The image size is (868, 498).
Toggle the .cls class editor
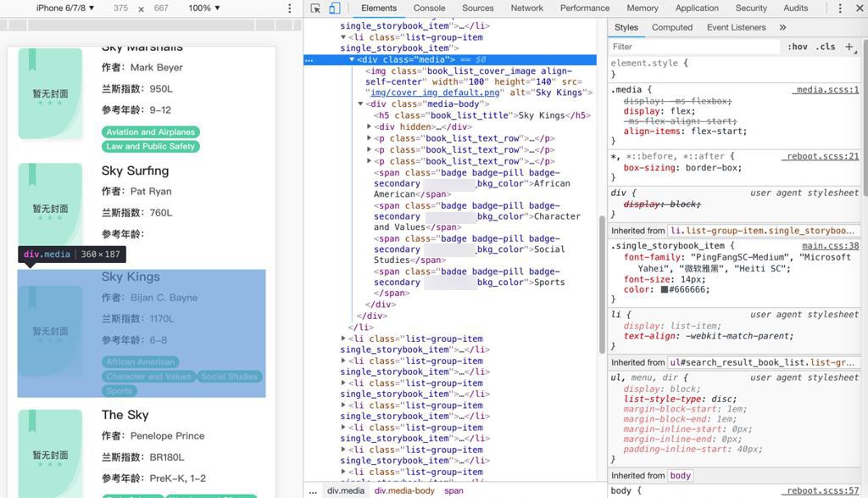pyautogui.click(x=826, y=48)
